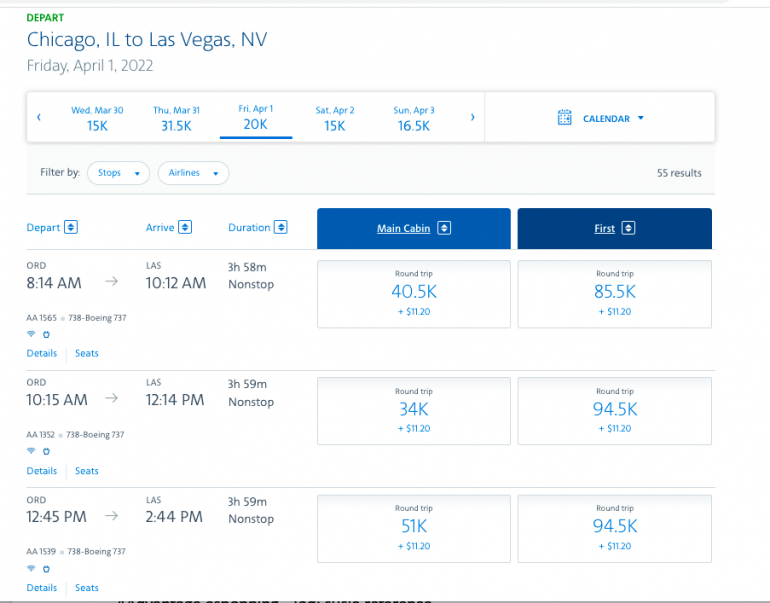Click Wi-Fi icon on AA 1565 flight

pos(31,334)
